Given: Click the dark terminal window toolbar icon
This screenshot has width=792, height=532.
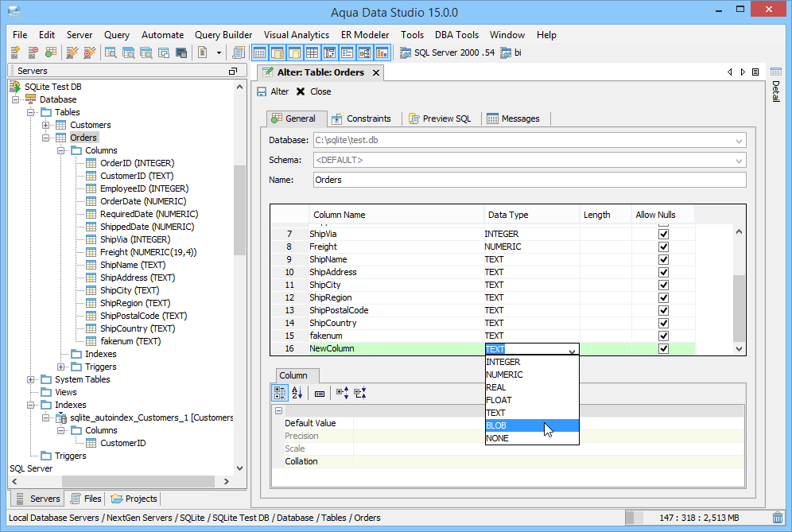Looking at the screenshot, I should point(181,52).
